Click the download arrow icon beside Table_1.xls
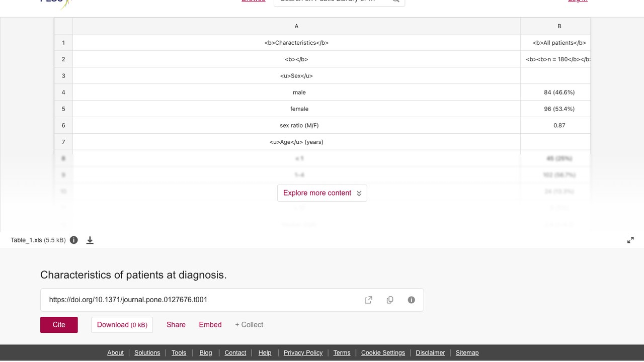The height and width of the screenshot is (362, 644). [x=90, y=240]
